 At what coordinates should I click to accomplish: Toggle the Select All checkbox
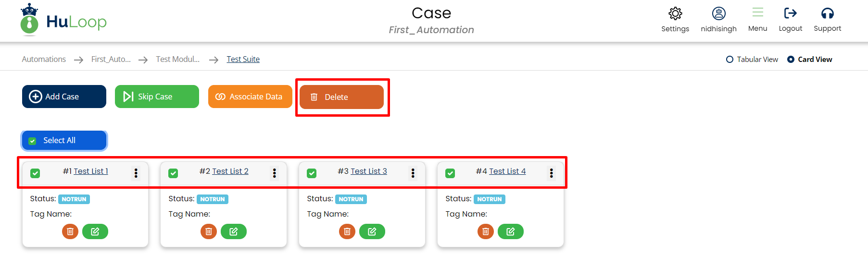coord(33,141)
